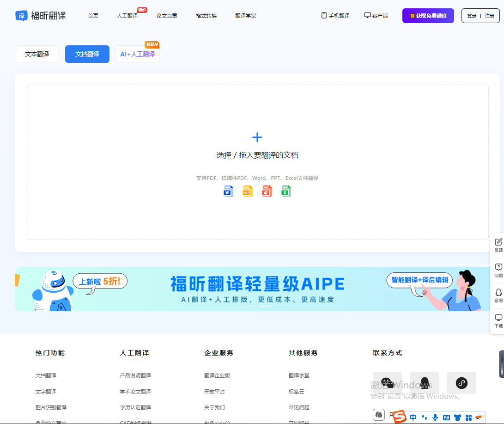Click the 客户端 monitor icon

[x=367, y=15]
